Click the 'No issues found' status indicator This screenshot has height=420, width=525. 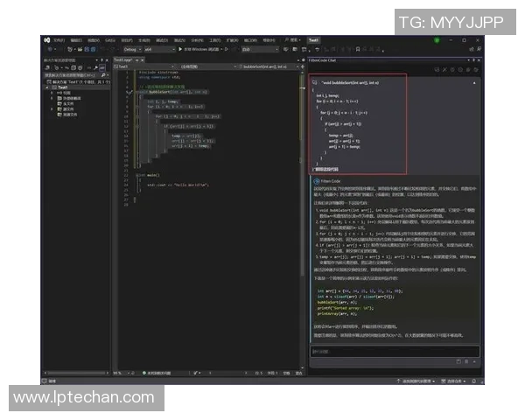157,373
